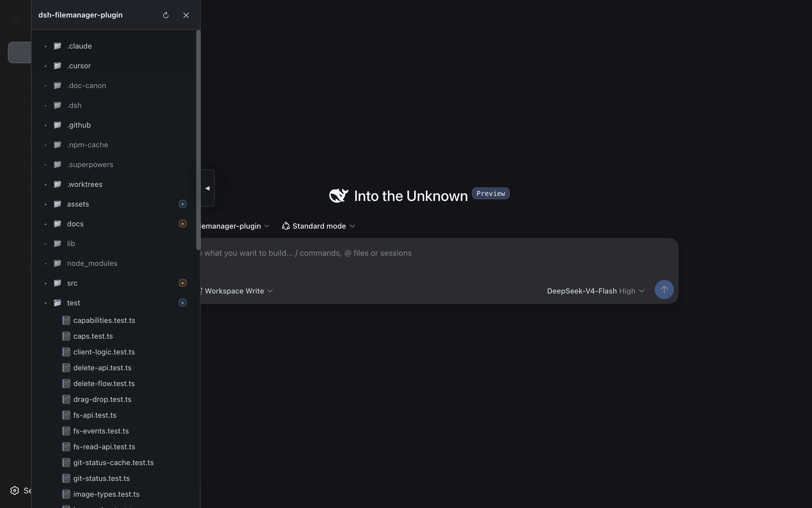The height and width of the screenshot is (508, 812).
Task: Expand the src folder arrow
Action: pyautogui.click(x=46, y=283)
